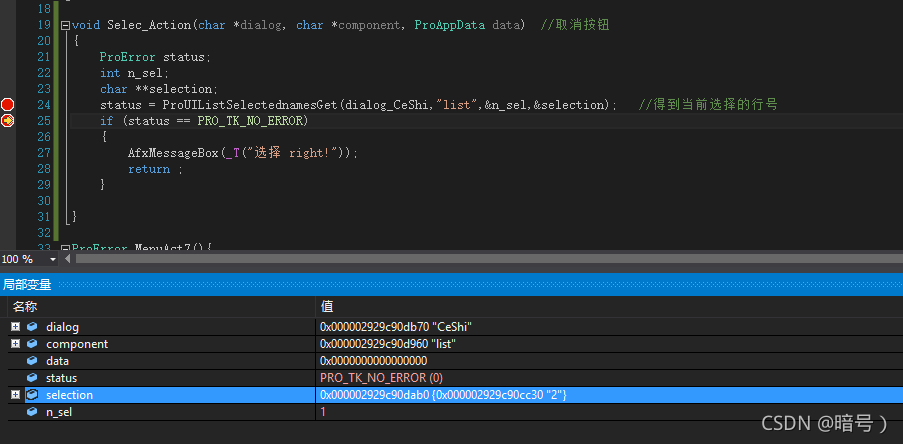Select the 局部变量 panel title tab
This screenshot has width=903, height=444.
click(x=27, y=285)
